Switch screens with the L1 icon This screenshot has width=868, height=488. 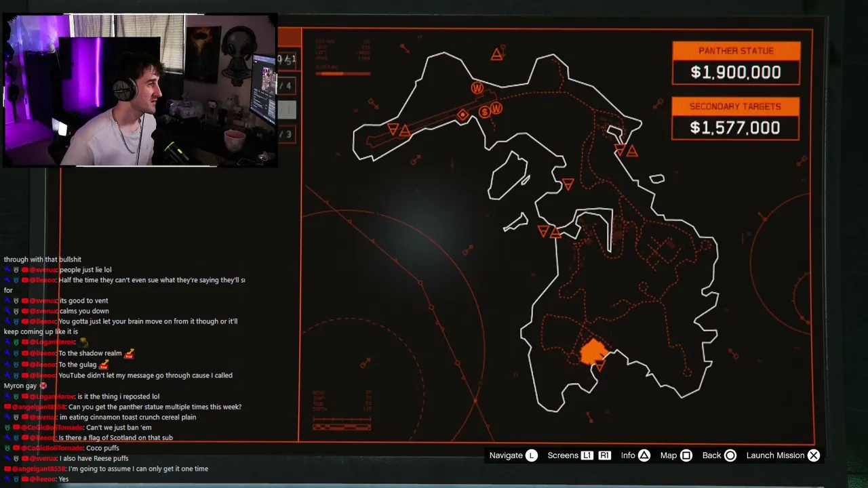pos(587,455)
